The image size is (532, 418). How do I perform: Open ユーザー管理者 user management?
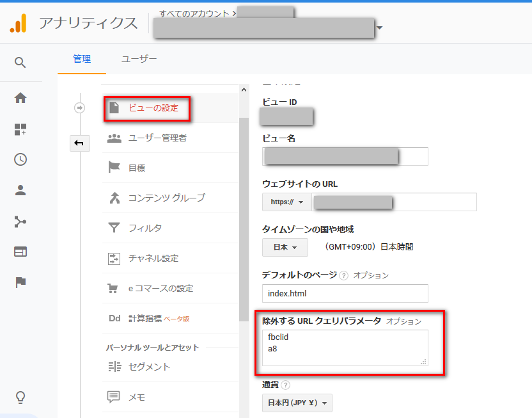(170, 138)
